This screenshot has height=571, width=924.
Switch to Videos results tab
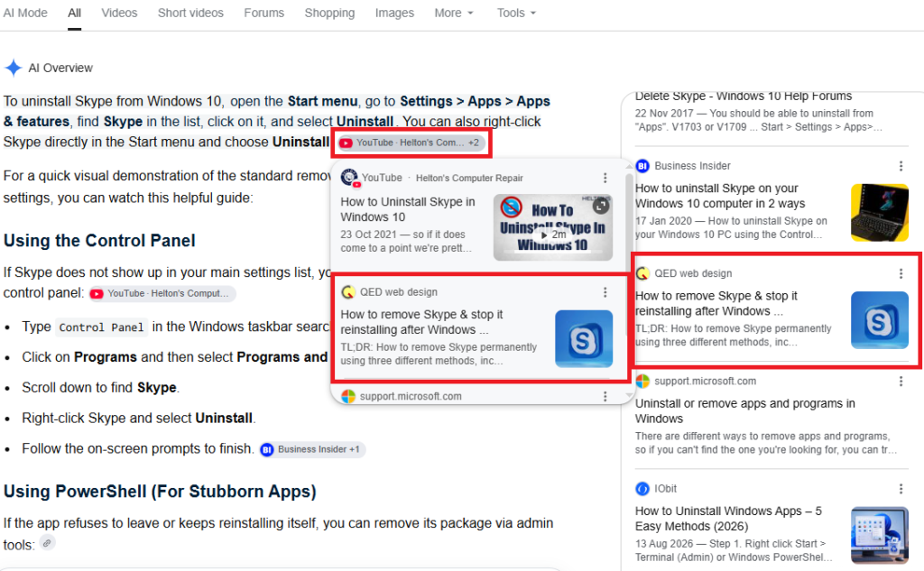coord(119,13)
